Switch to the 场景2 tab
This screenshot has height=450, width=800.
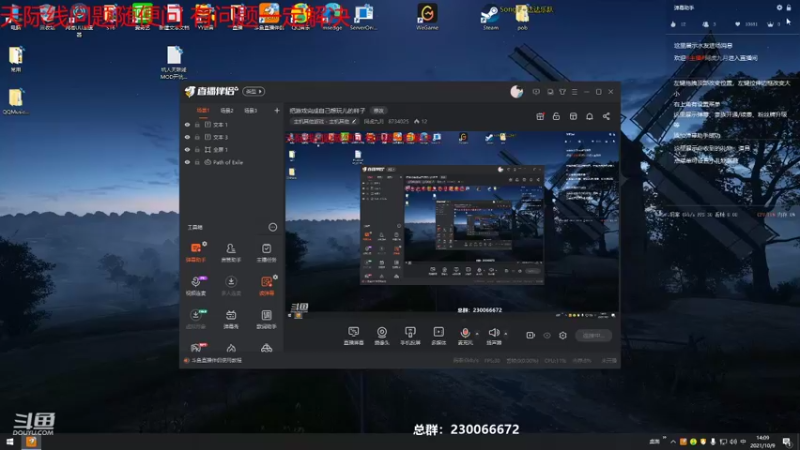coord(227,110)
